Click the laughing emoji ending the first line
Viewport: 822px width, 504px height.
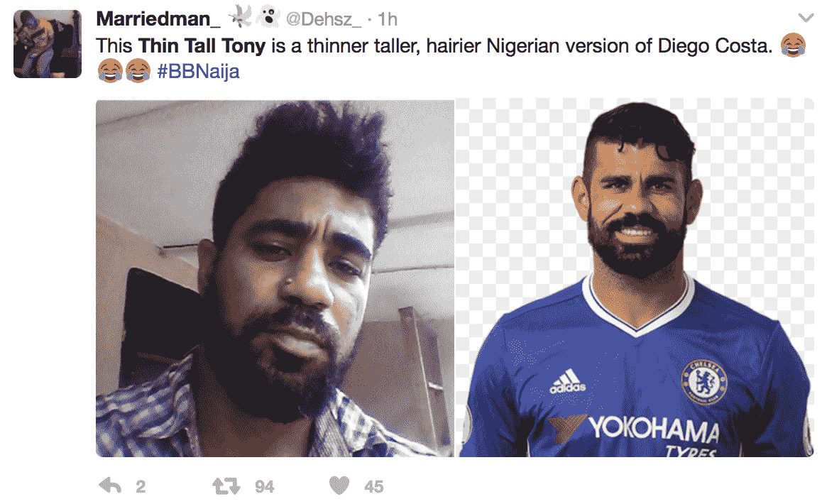coord(793,45)
